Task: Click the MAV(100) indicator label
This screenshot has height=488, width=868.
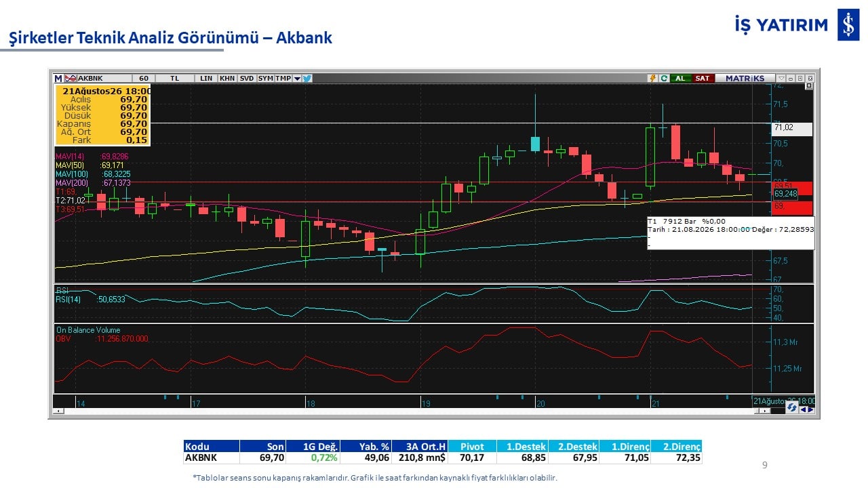Action: coord(72,174)
